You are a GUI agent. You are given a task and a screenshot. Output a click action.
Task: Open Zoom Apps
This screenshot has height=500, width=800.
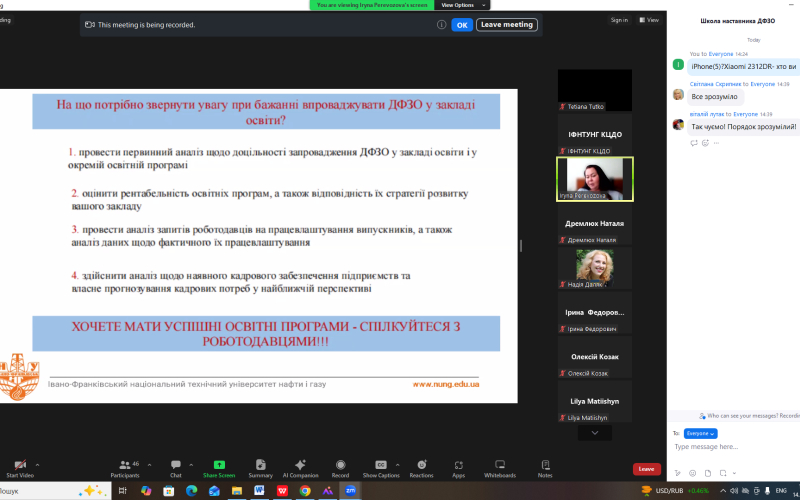[x=458, y=468]
